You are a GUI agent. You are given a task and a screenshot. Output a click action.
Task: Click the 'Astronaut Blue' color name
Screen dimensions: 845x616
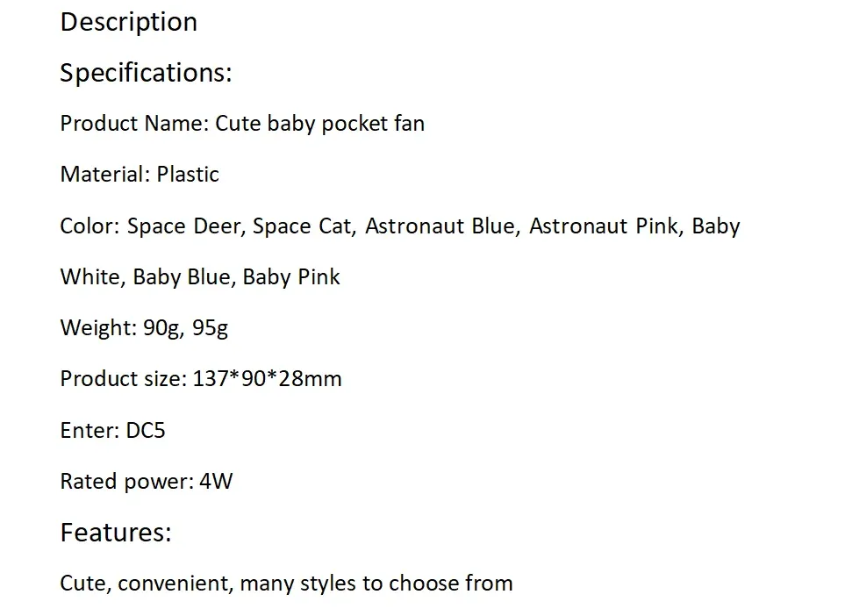440,226
